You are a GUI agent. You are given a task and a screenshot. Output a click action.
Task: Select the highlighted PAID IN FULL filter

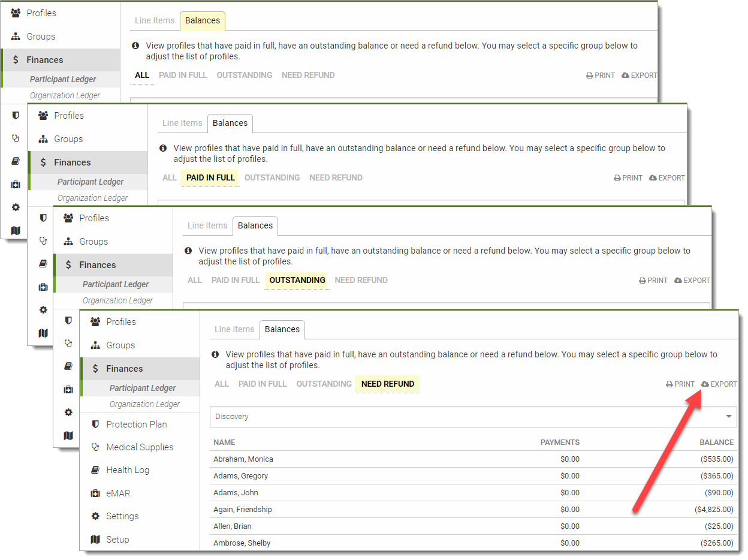tap(210, 177)
